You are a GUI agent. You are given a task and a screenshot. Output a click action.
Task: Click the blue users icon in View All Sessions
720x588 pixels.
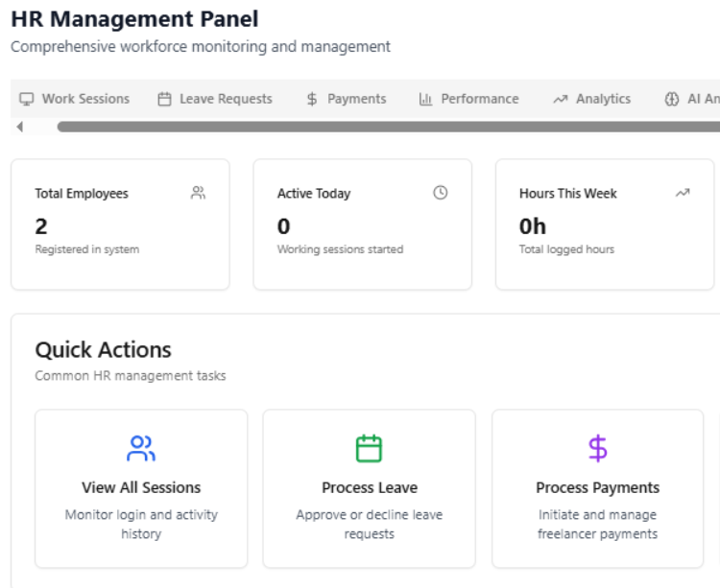click(x=141, y=448)
